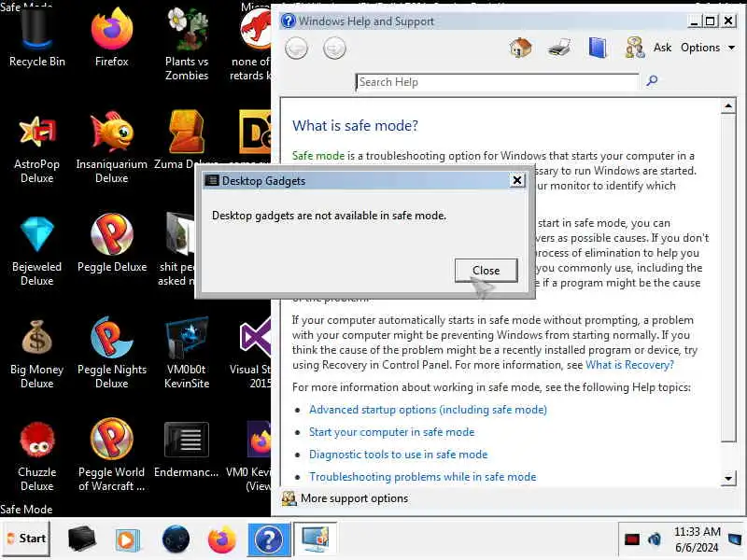
Task: Select VM0b0t KevinSite desktop icon
Action: [x=186, y=354]
